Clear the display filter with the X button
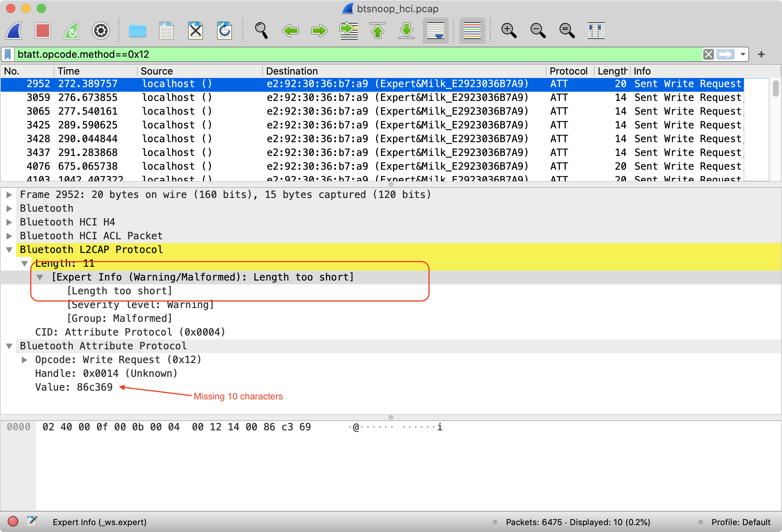Viewport: 782px width, 532px height. point(709,54)
